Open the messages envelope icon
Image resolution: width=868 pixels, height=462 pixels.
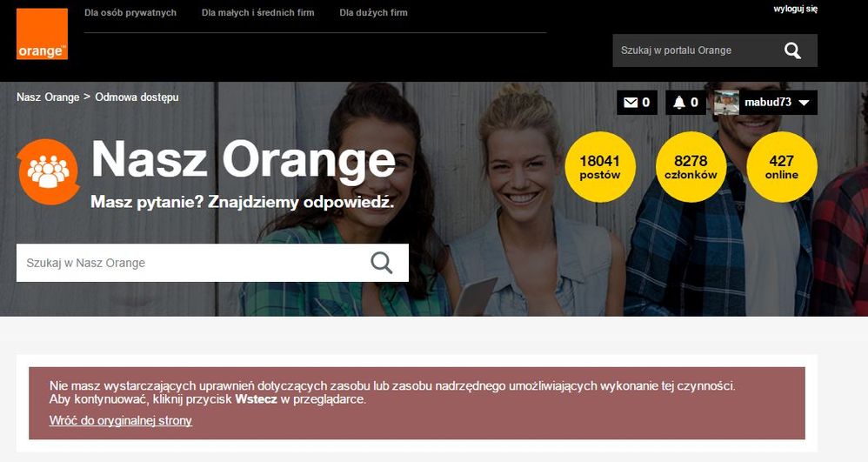[631, 103]
